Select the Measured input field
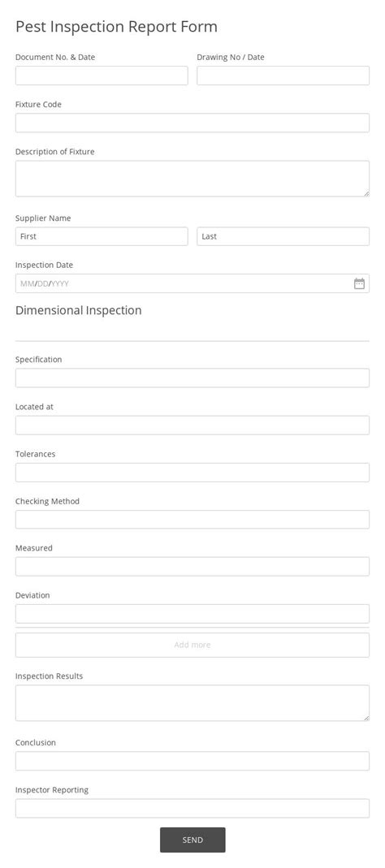 [192, 566]
